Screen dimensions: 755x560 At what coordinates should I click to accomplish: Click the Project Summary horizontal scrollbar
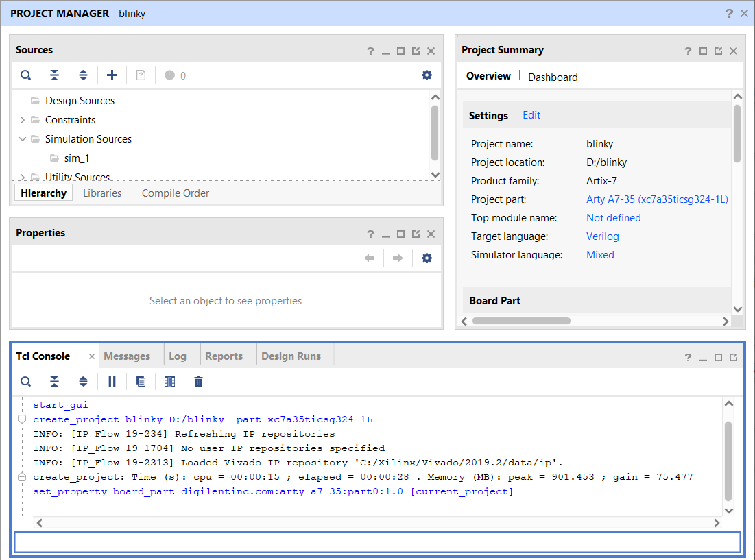[x=521, y=321]
